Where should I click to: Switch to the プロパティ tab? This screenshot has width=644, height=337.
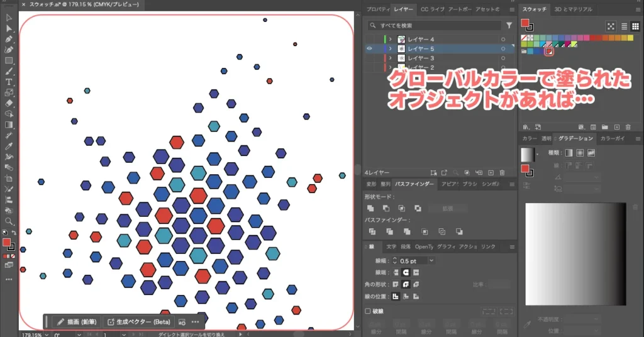pos(378,9)
